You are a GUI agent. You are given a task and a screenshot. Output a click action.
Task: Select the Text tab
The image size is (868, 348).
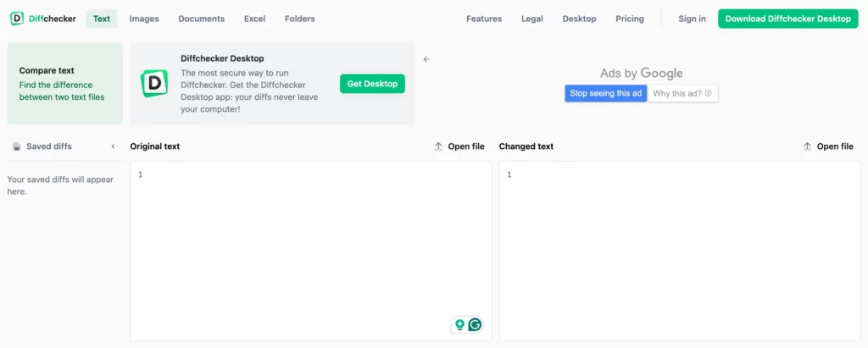point(102,19)
